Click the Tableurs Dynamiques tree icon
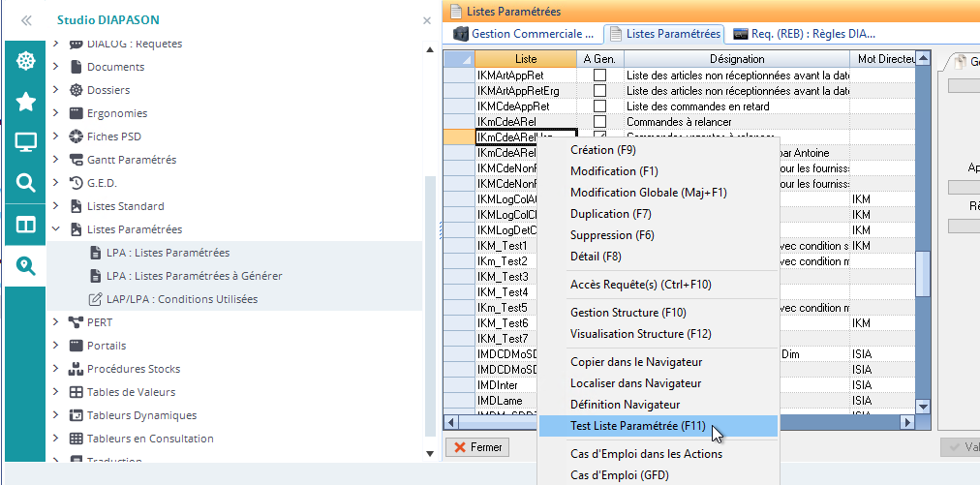Screen dimensions: 980x485 [x=76, y=415]
